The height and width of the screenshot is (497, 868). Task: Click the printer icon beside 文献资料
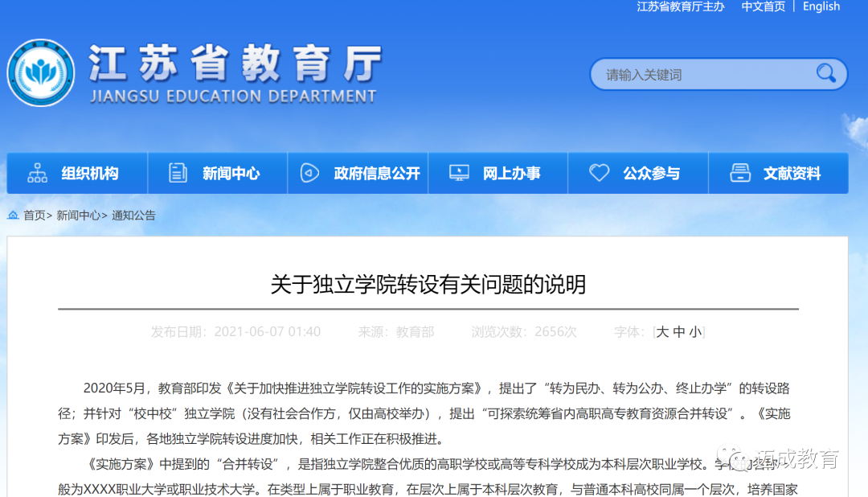pos(740,172)
